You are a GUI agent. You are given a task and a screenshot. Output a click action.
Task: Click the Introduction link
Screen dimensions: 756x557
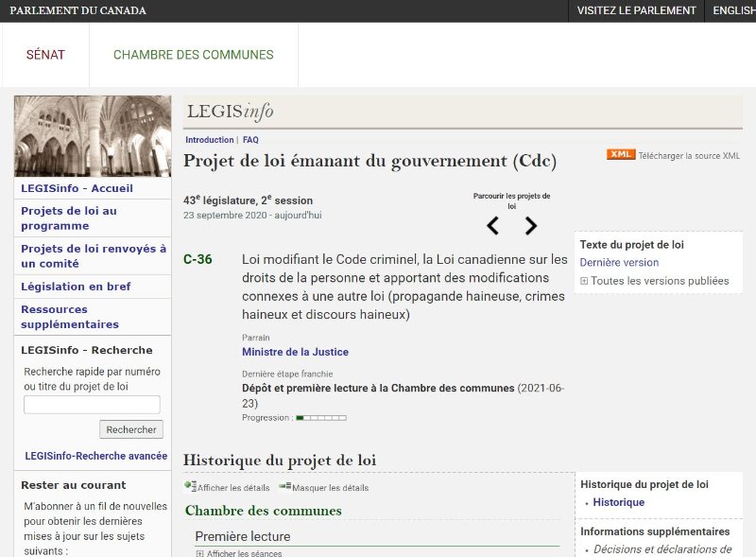coord(209,140)
